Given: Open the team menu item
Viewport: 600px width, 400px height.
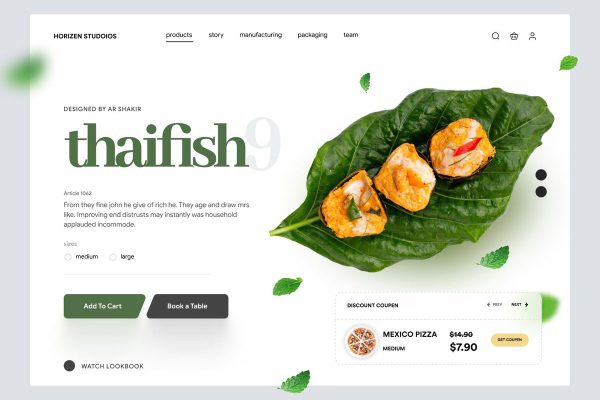Looking at the screenshot, I should [x=351, y=35].
